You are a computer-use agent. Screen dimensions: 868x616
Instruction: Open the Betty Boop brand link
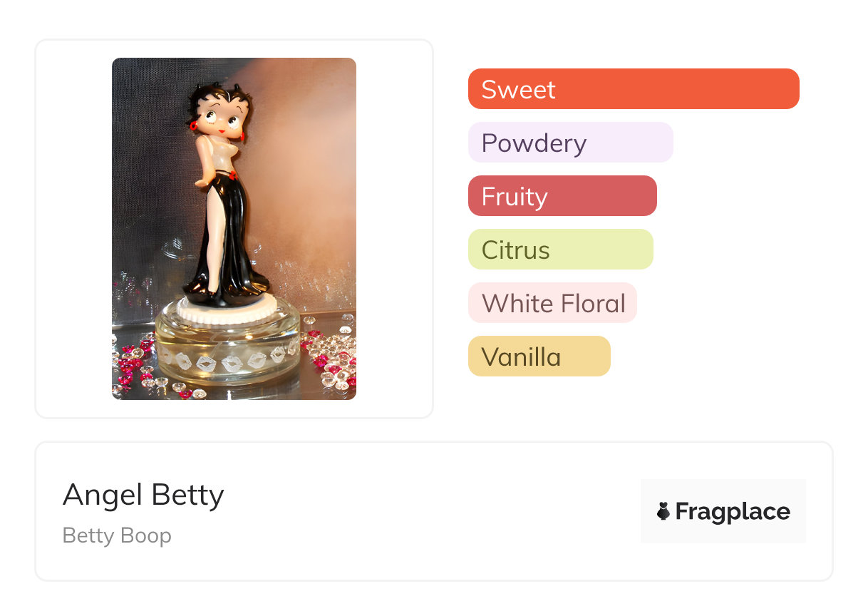[x=117, y=535]
